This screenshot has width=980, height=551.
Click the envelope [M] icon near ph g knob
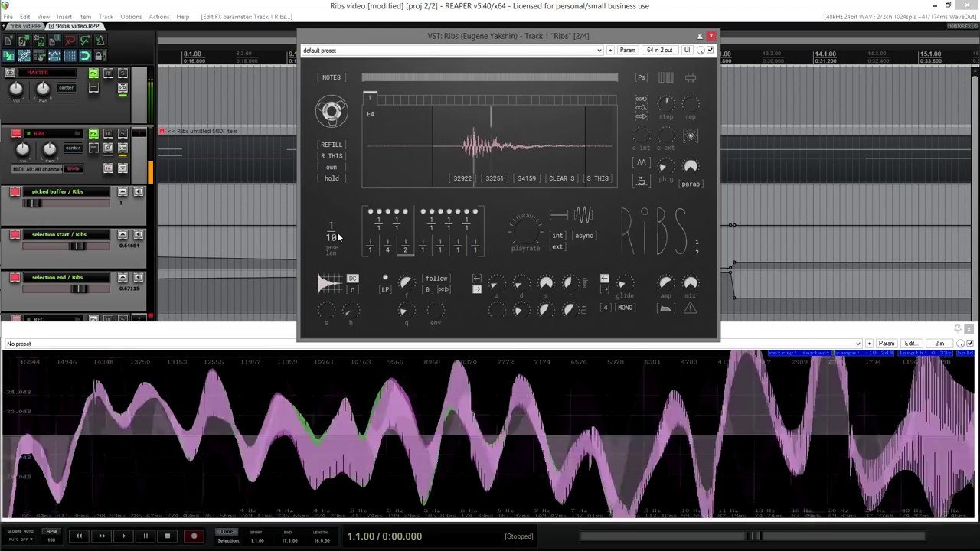tap(641, 162)
